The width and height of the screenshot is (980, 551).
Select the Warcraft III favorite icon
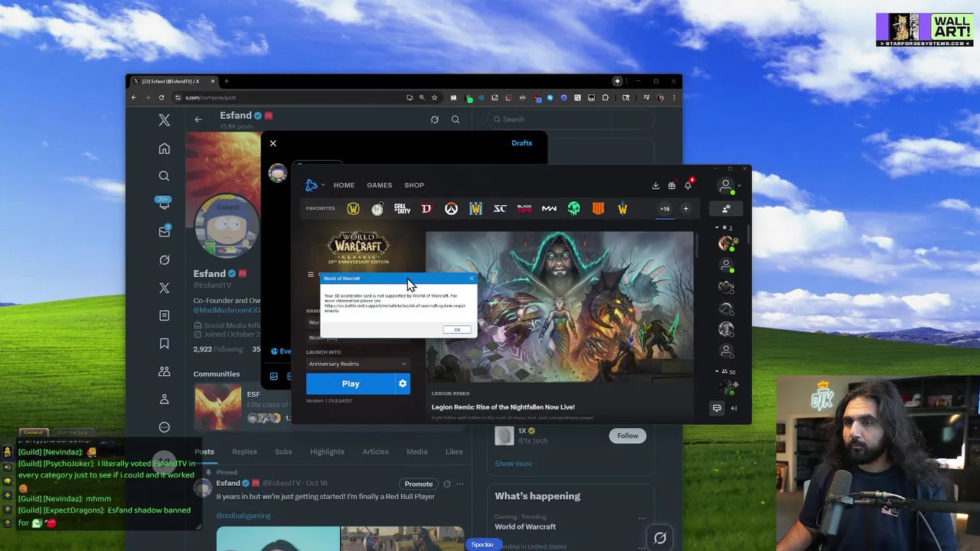(475, 208)
